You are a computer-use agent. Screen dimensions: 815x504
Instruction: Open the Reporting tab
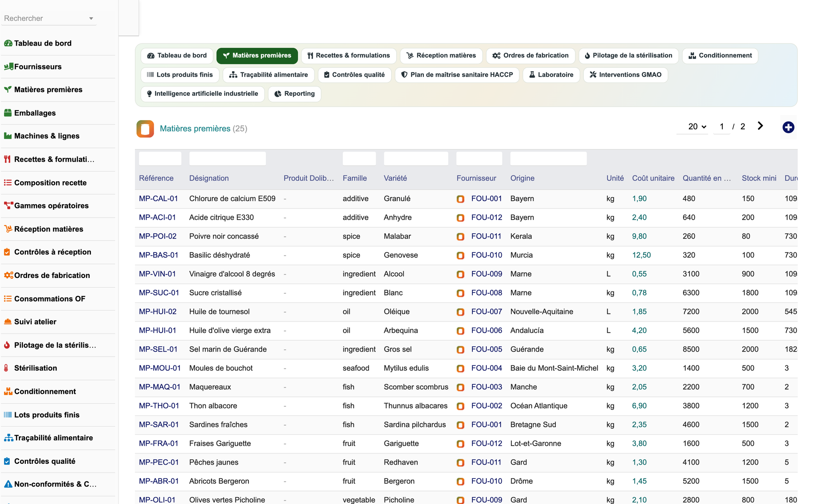pos(294,94)
